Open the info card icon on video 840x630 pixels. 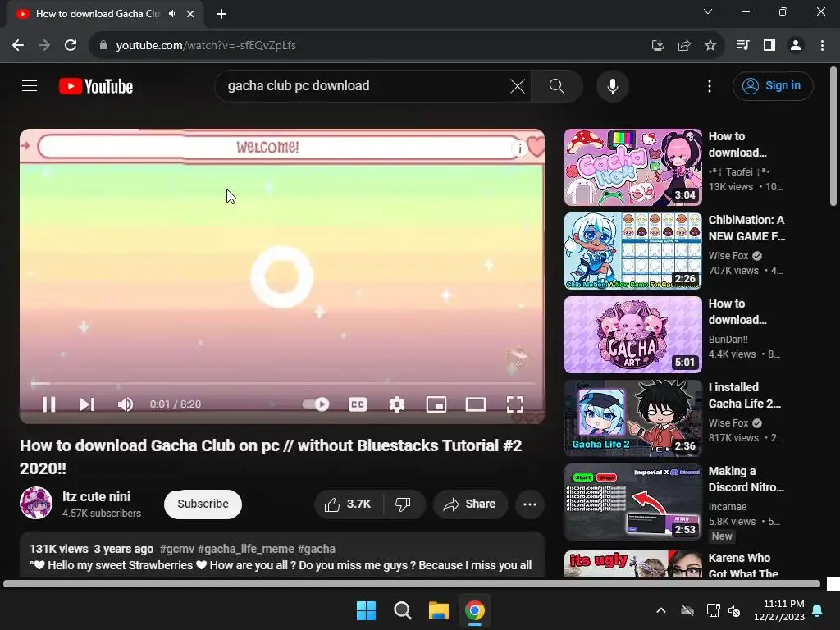point(519,148)
